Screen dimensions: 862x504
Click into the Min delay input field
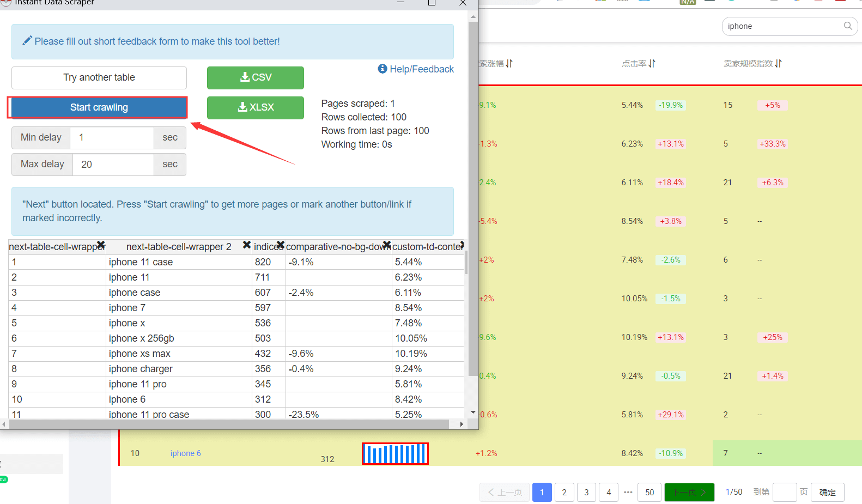tap(112, 137)
